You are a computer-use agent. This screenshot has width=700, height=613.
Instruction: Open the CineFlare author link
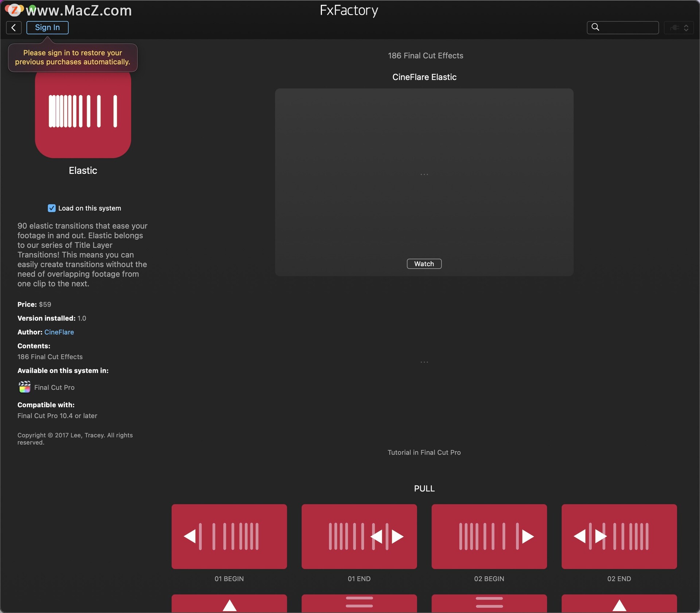(59, 332)
